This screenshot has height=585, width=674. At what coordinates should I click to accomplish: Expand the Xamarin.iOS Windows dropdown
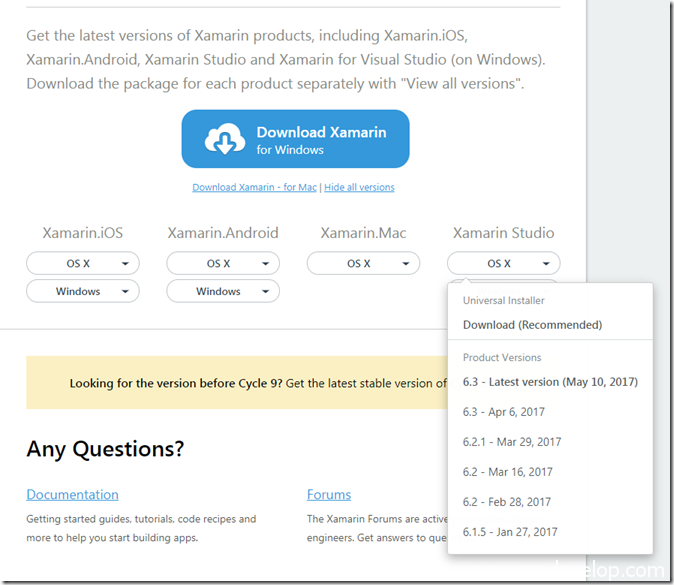coord(82,291)
